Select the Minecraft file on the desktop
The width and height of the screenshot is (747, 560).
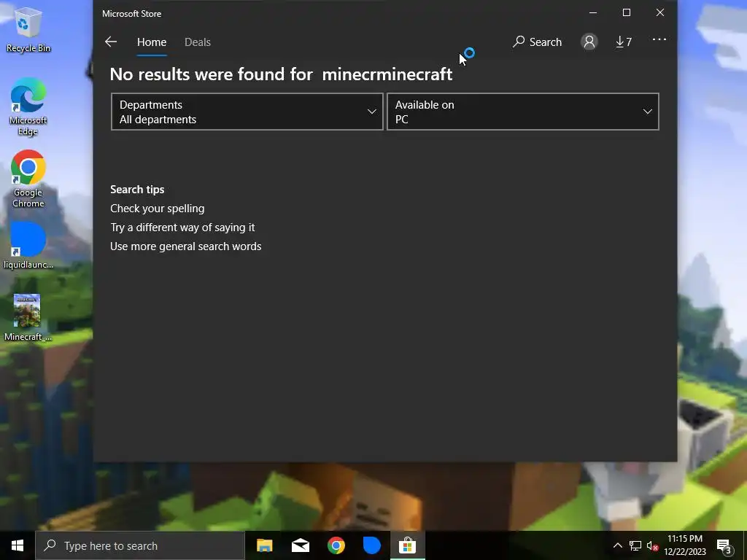pyautogui.click(x=28, y=318)
